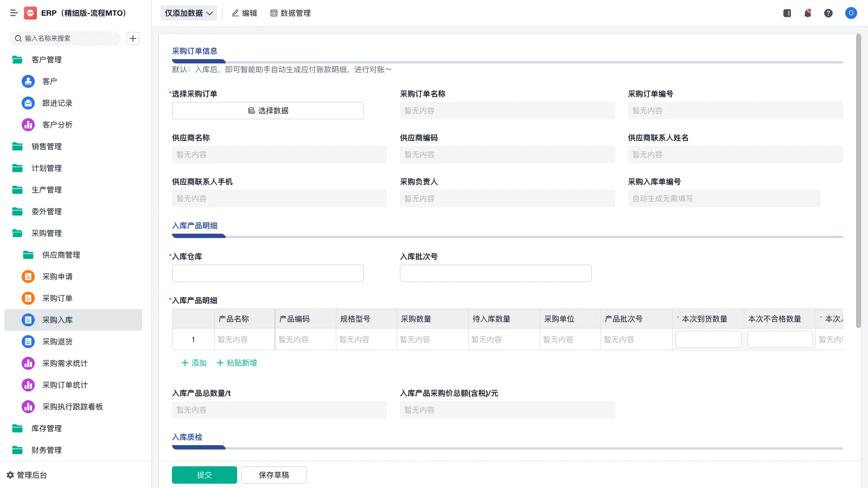Click the 入库仓库 input field

267,273
